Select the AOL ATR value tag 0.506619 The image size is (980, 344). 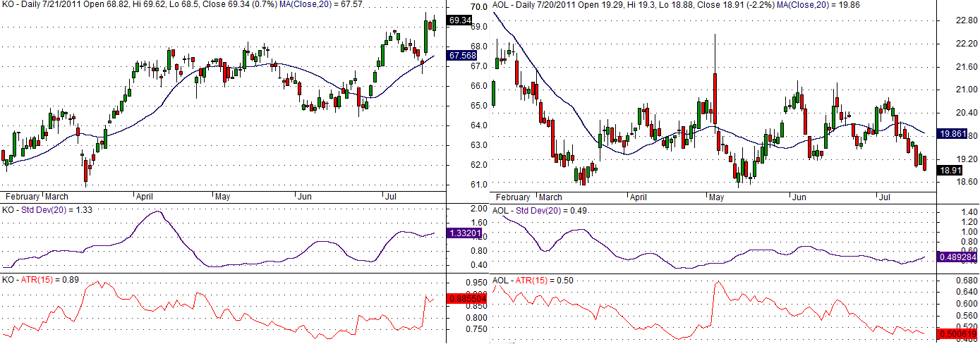point(955,334)
